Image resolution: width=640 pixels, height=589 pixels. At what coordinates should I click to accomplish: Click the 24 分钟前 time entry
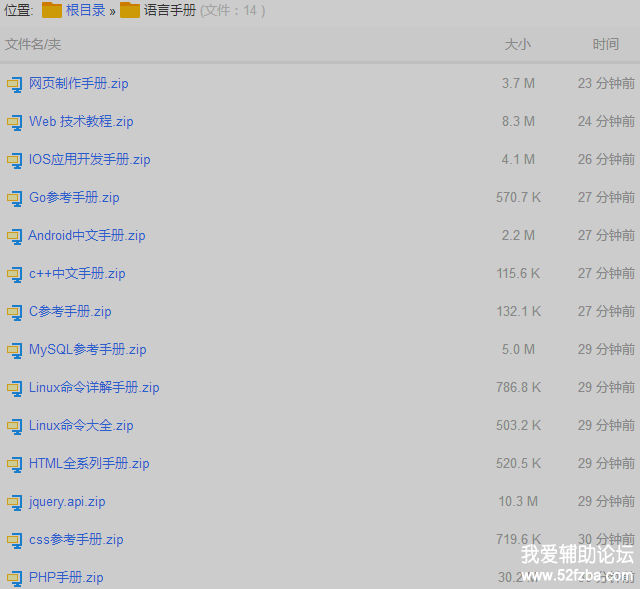[606, 121]
